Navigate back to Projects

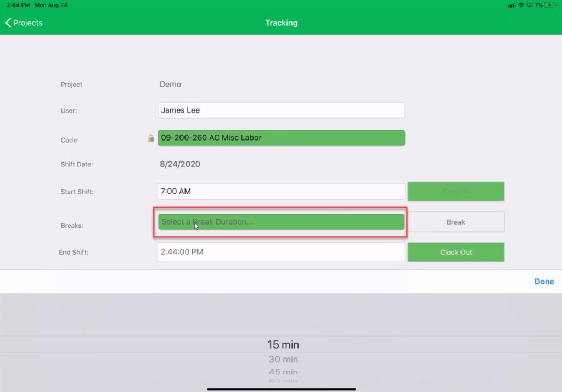24,23
